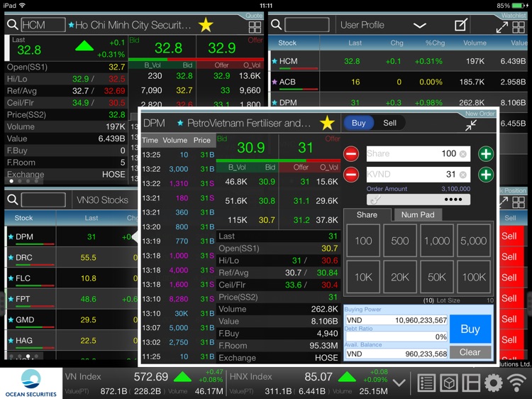Switch to the Num Pad tab
532x399 pixels.
click(x=418, y=214)
